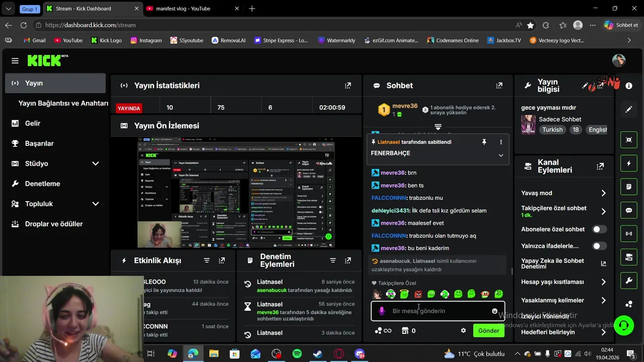Select the angry red emote in chat
644x362 pixels.
click(x=418, y=294)
